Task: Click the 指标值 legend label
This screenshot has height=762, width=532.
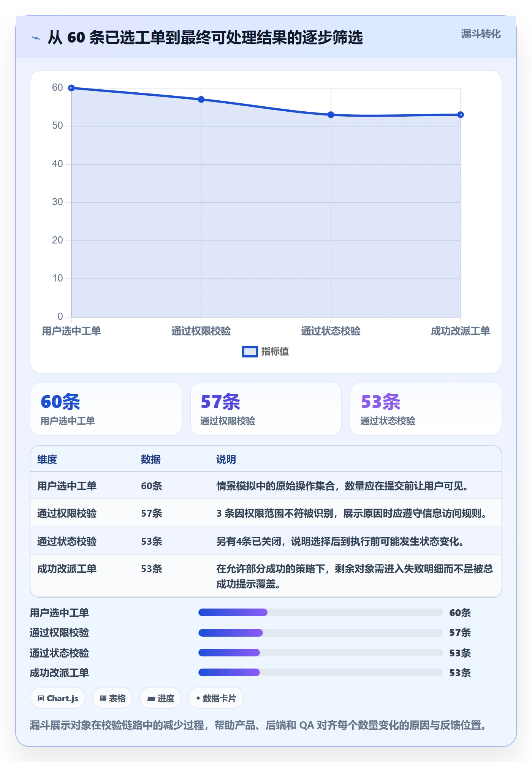Action: 275,352
